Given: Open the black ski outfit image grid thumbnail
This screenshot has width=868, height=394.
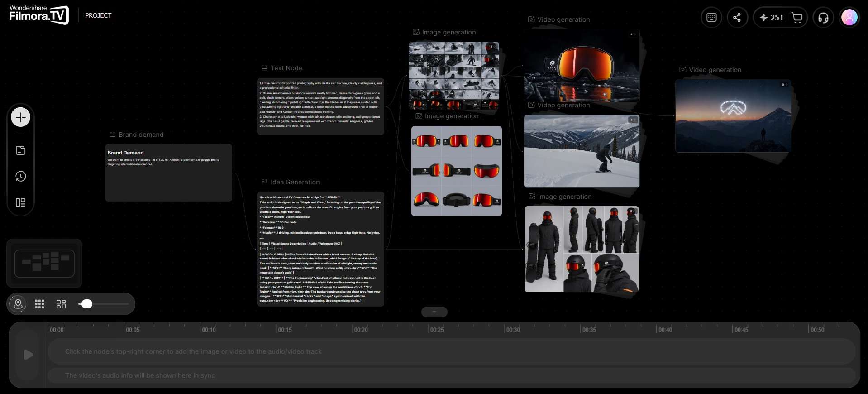Looking at the screenshot, I should click(x=582, y=249).
